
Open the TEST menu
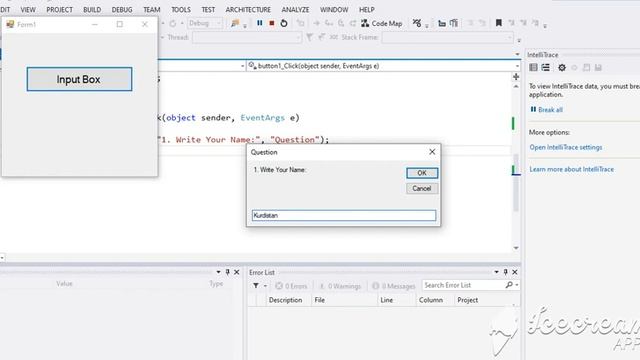(x=208, y=9)
